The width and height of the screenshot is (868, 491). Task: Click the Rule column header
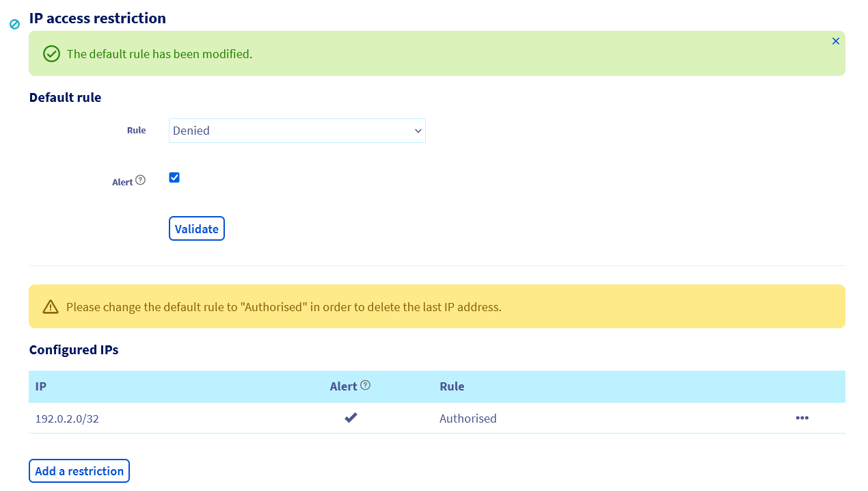(x=452, y=386)
